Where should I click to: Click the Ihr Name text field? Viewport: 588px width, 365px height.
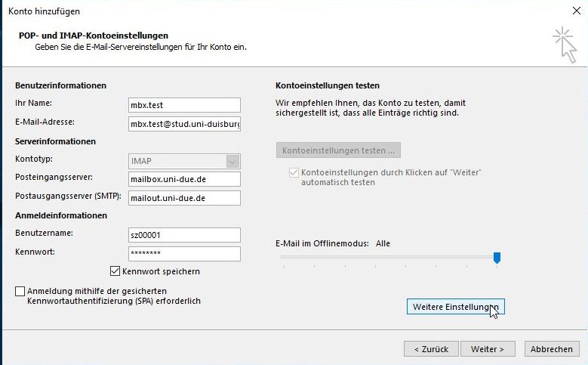point(184,105)
